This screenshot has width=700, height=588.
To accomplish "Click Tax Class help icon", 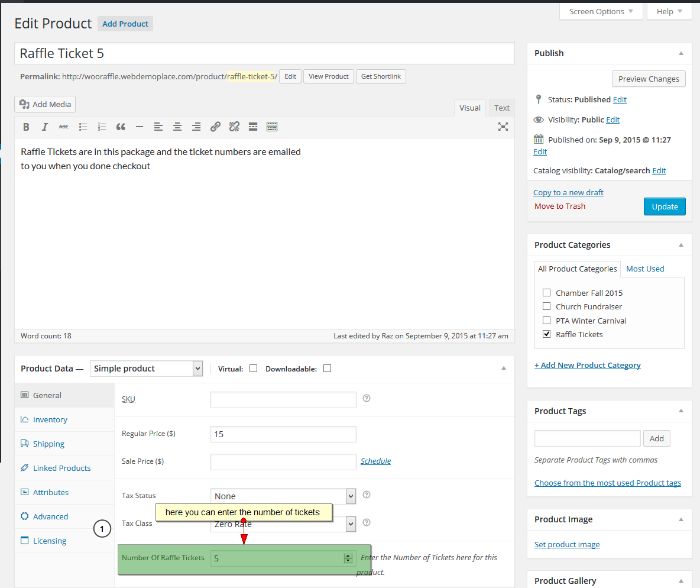I will point(367,522).
